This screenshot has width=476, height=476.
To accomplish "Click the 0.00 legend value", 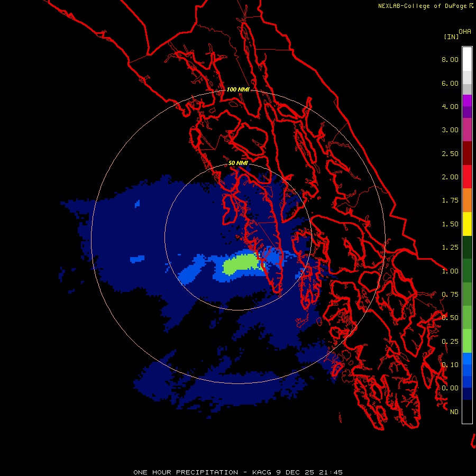I will [450, 388].
